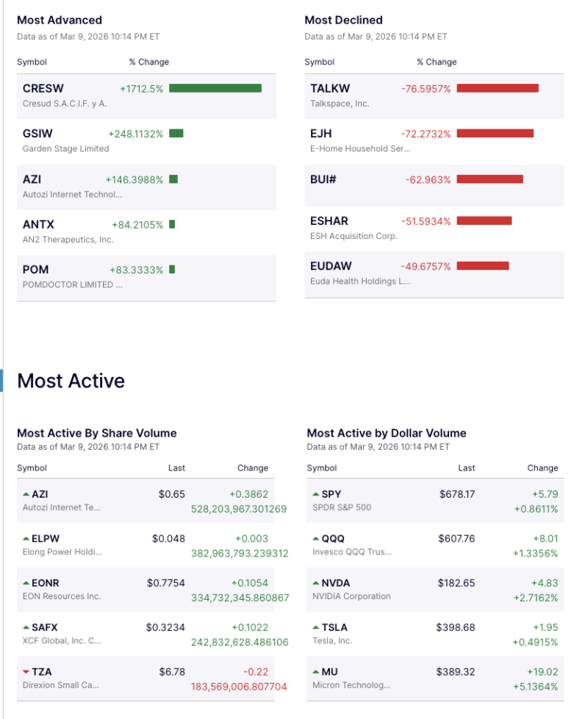Click the Most Active section heading
Screen dimensions: 588x719
coord(71,381)
